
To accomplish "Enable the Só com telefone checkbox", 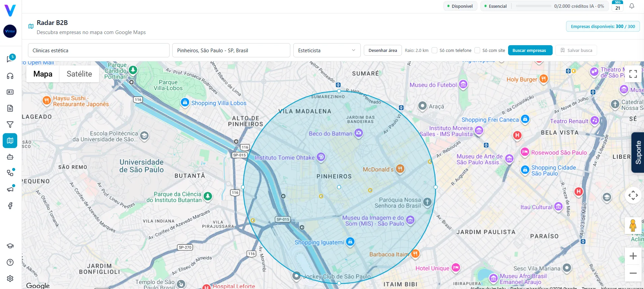I will click(435, 50).
